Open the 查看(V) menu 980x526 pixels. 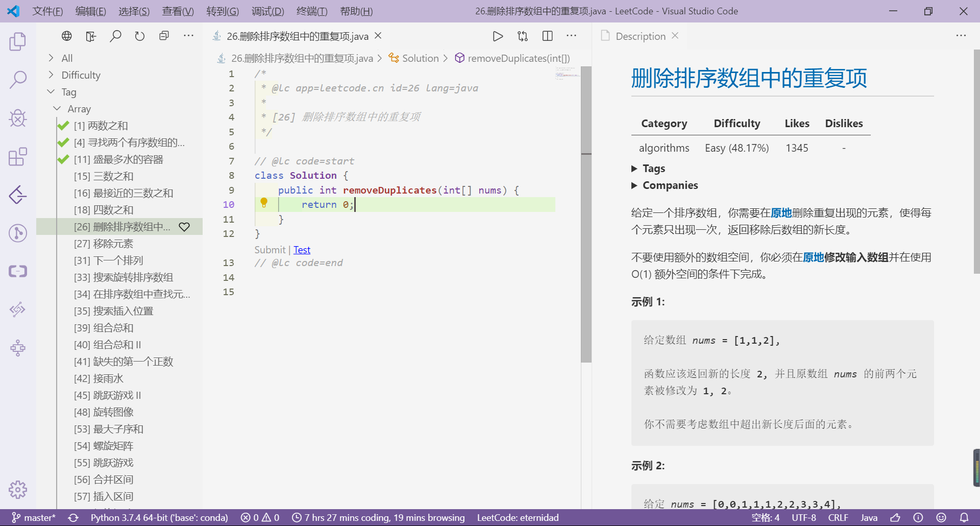pos(178,11)
